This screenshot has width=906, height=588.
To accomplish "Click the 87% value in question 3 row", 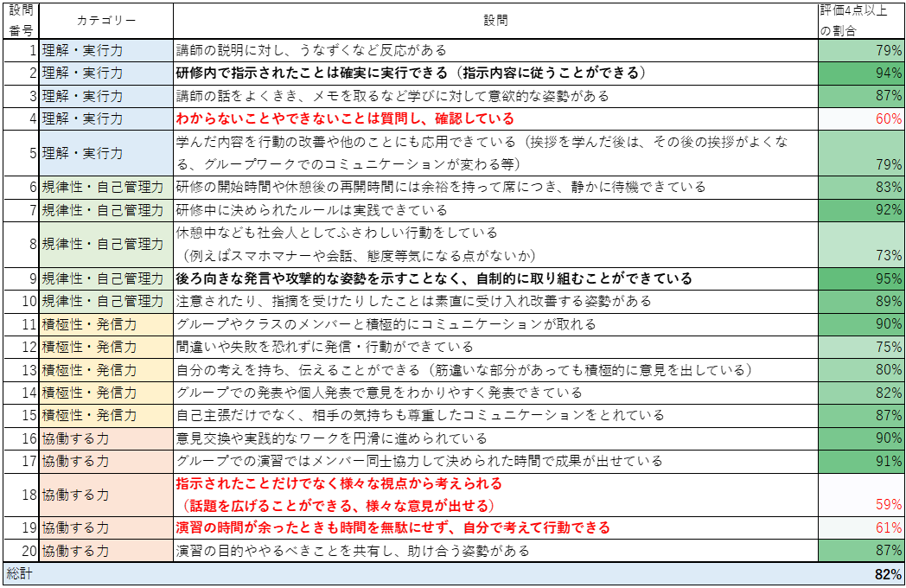I will (x=861, y=96).
